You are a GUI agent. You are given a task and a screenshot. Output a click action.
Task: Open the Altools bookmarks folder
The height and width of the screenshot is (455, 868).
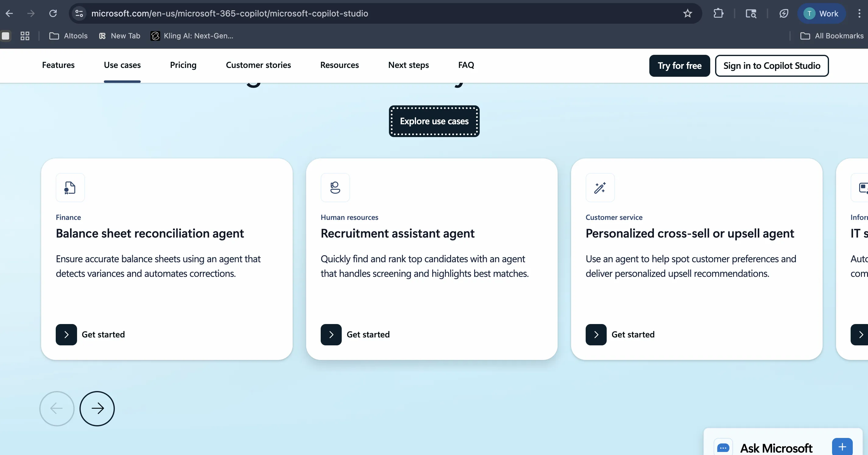click(x=69, y=36)
